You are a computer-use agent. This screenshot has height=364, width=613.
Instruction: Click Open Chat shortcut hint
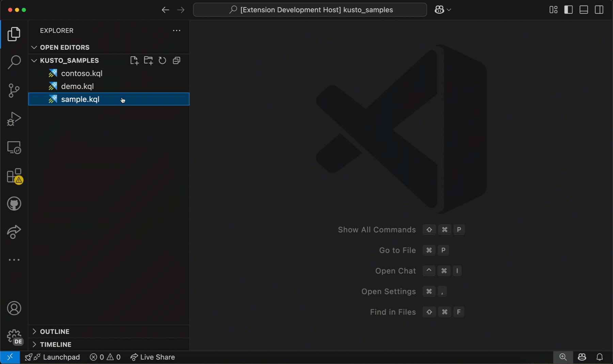pyautogui.click(x=418, y=271)
